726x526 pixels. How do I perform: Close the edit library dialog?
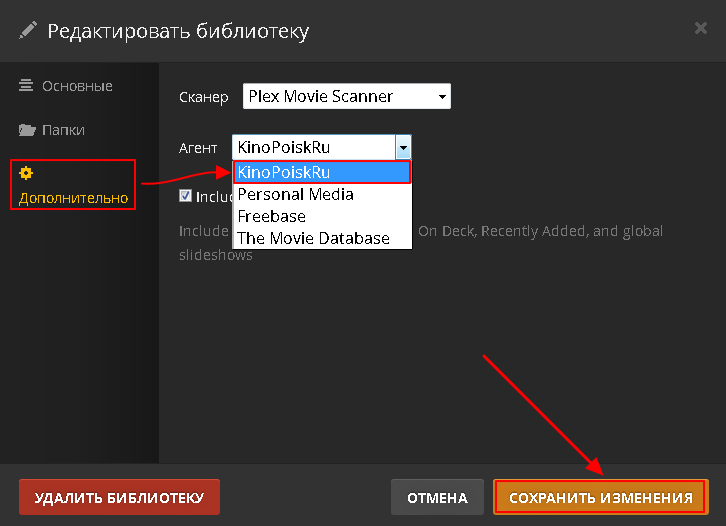click(701, 28)
